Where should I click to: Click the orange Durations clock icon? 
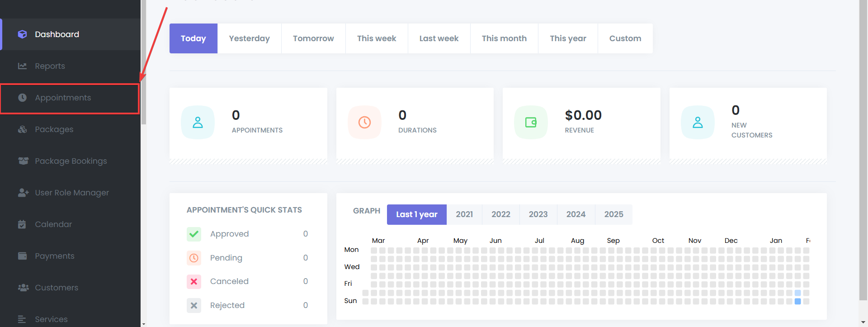[x=364, y=122]
